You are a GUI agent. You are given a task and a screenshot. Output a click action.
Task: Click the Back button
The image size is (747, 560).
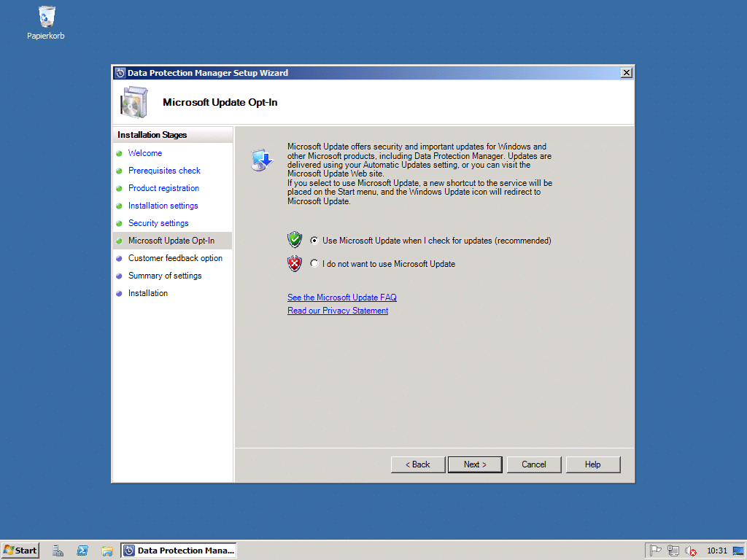(x=418, y=464)
